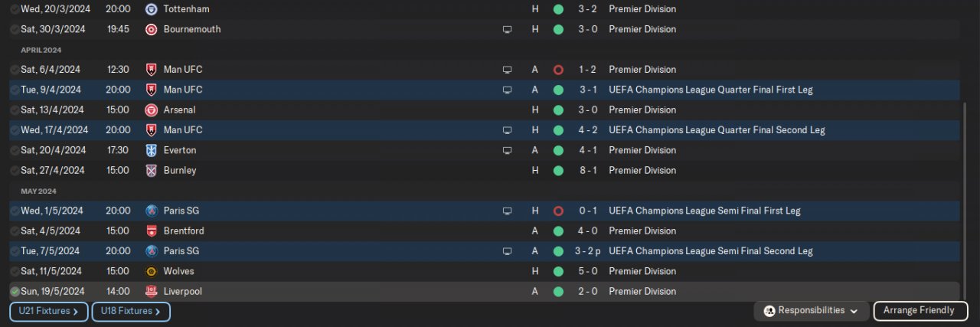Open Premier Division link on Wolves row

642,271
